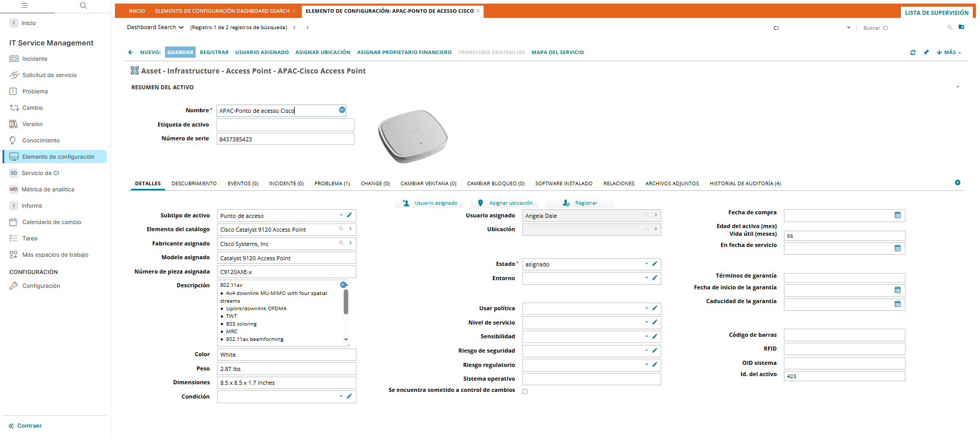The image size is (980, 446).
Task: Open the Subtipo de activo dropdown
Action: (x=341, y=215)
